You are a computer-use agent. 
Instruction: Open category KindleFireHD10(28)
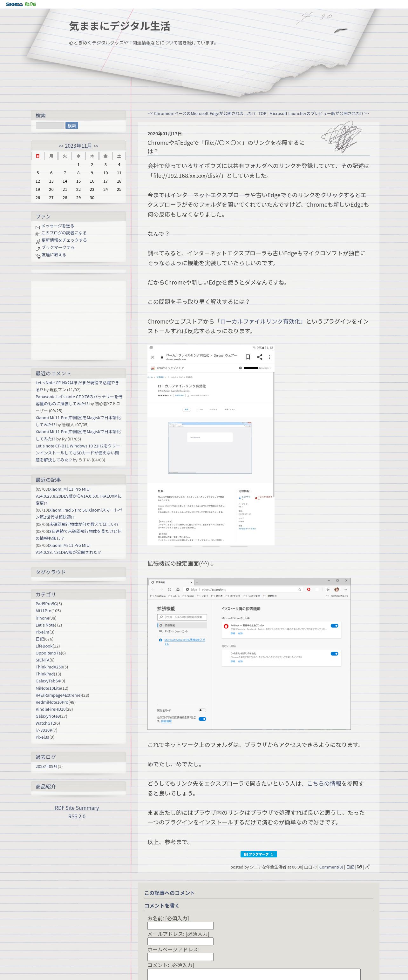point(54,709)
